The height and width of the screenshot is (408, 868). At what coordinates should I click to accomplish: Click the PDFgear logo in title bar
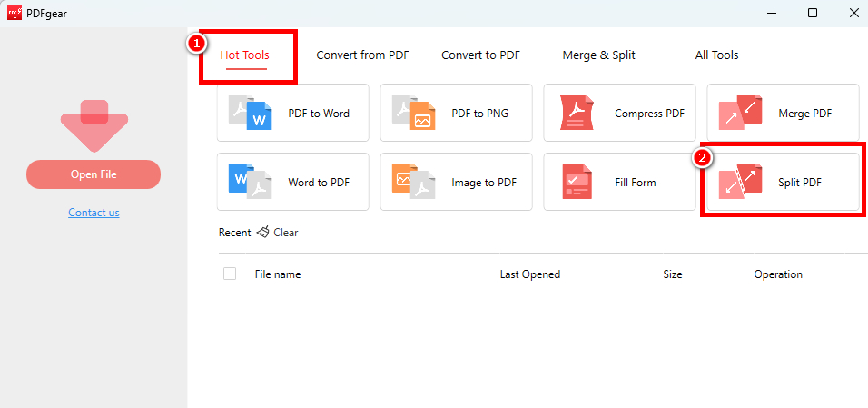pyautogui.click(x=15, y=13)
